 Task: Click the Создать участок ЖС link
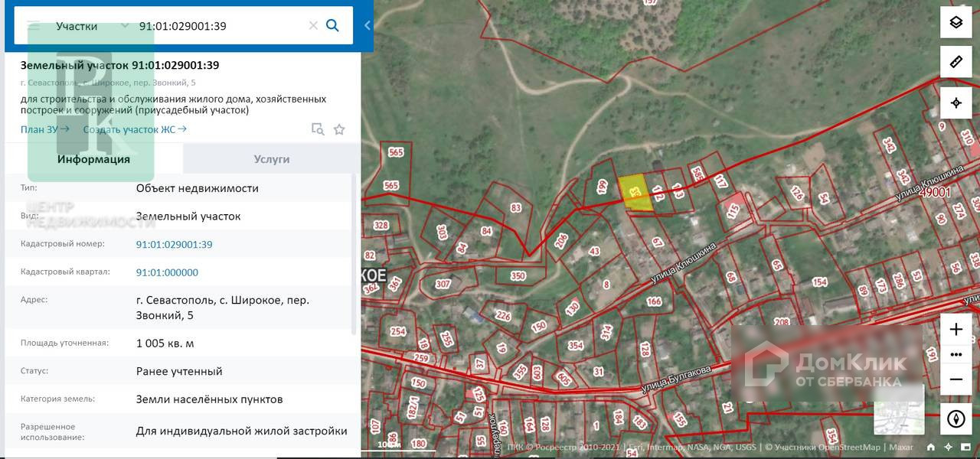pyautogui.click(x=135, y=129)
